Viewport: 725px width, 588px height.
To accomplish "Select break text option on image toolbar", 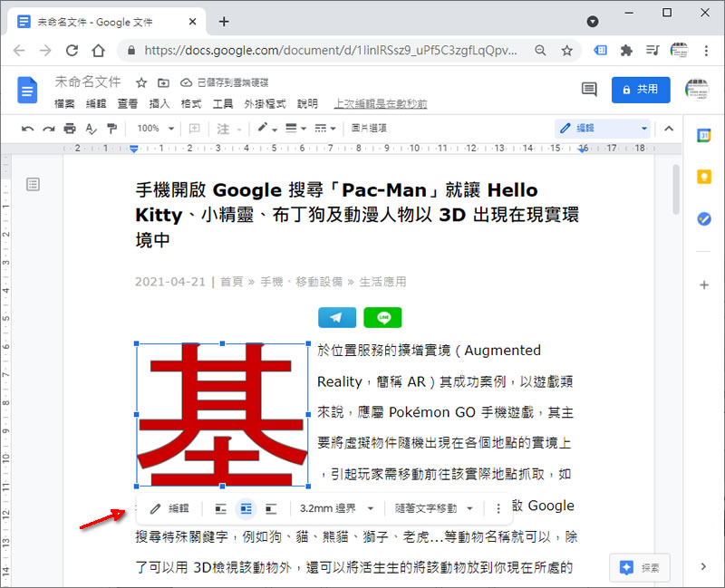I will pyautogui.click(x=271, y=509).
